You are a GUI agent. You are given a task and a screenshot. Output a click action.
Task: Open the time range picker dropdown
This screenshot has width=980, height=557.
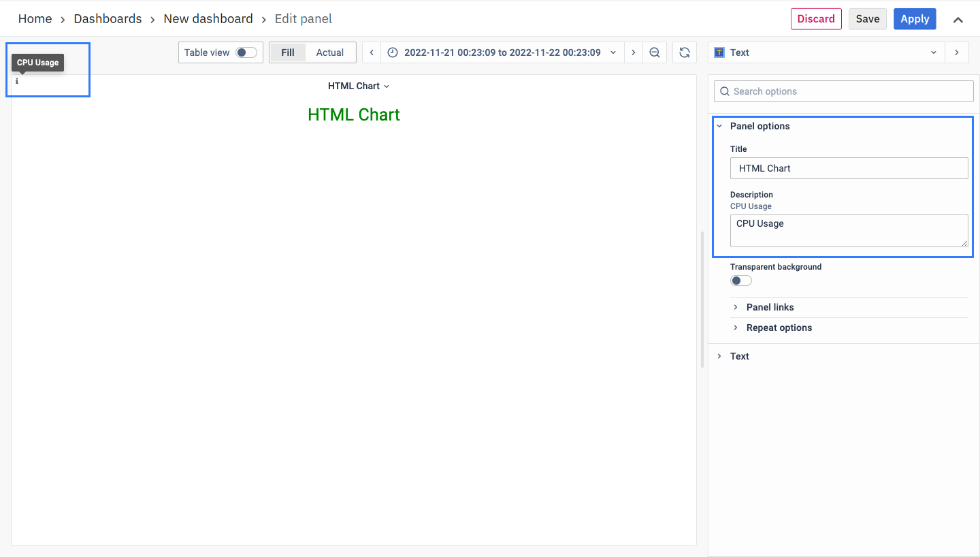502,52
